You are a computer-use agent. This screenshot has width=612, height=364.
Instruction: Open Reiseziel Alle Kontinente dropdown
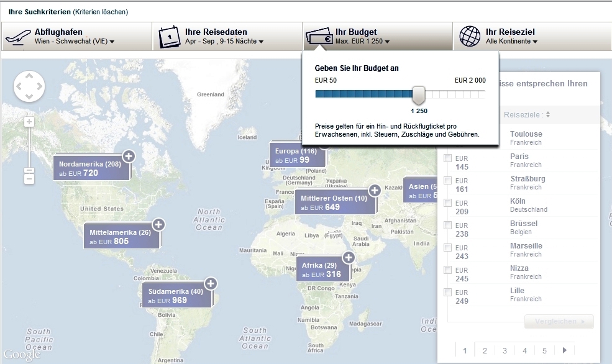coord(512,42)
